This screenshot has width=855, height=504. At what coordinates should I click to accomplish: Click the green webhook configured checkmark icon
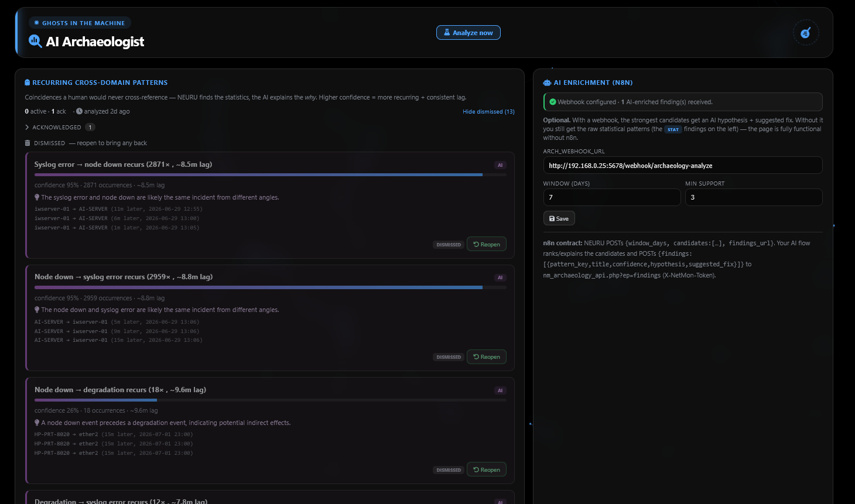(552, 102)
